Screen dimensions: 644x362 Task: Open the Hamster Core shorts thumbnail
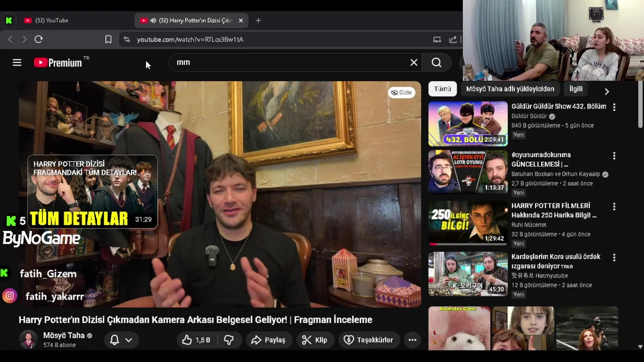459,328
